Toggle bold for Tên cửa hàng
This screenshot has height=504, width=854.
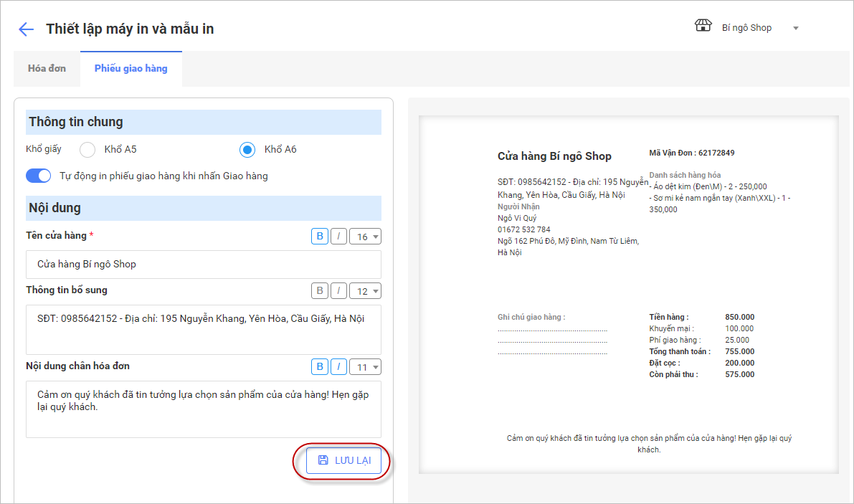pos(319,237)
